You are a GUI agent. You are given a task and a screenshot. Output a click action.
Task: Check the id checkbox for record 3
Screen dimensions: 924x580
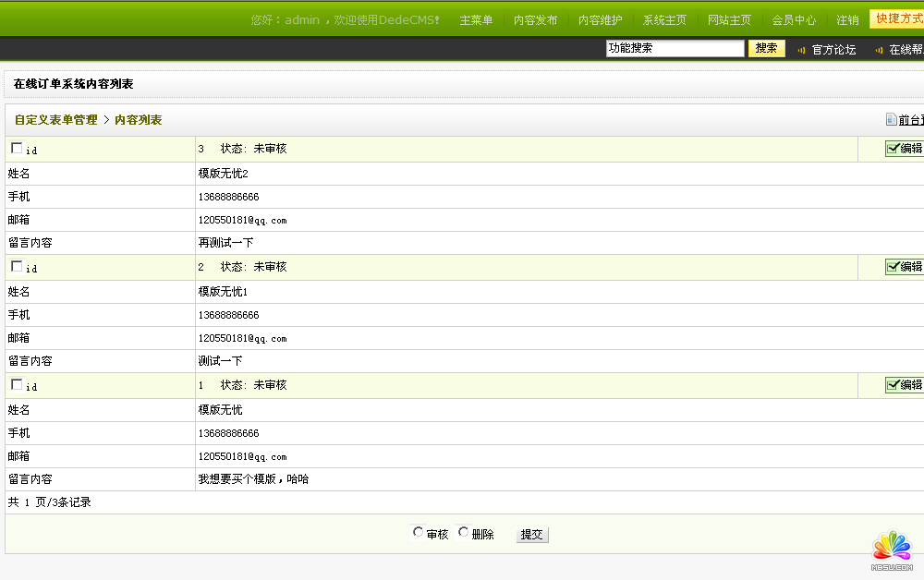point(17,148)
